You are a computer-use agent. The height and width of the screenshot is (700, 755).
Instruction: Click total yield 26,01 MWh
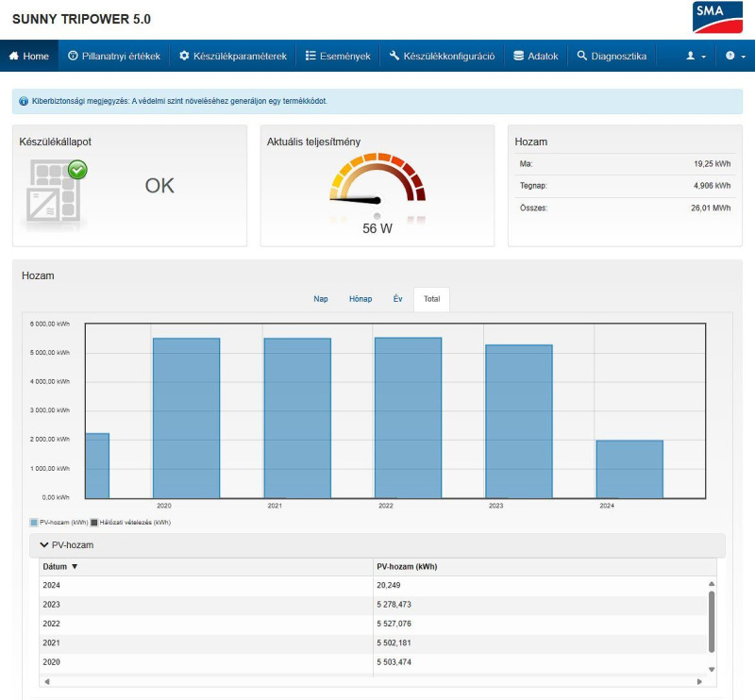pos(711,208)
